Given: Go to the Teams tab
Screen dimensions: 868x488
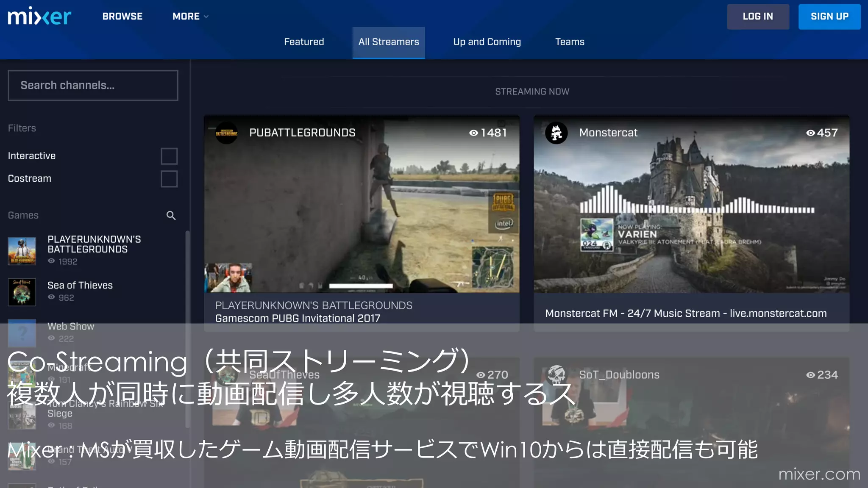Looking at the screenshot, I should point(570,42).
